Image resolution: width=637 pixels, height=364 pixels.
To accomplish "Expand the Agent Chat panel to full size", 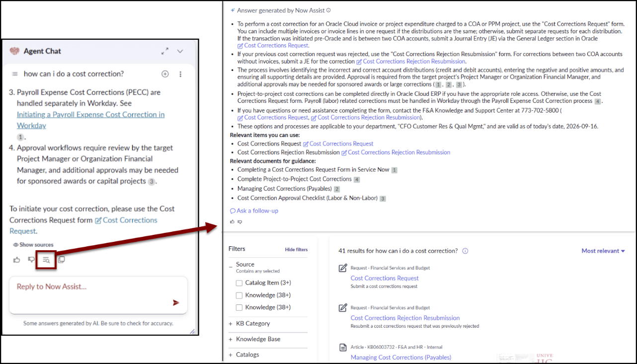I will click(x=165, y=51).
